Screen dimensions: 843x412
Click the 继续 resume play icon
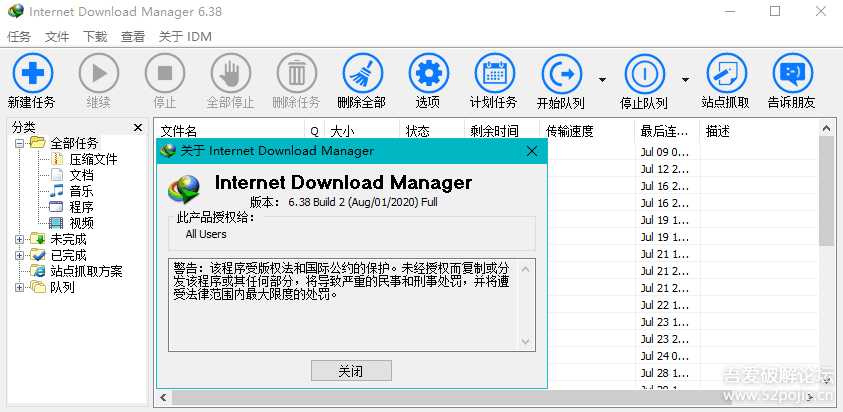coord(98,73)
